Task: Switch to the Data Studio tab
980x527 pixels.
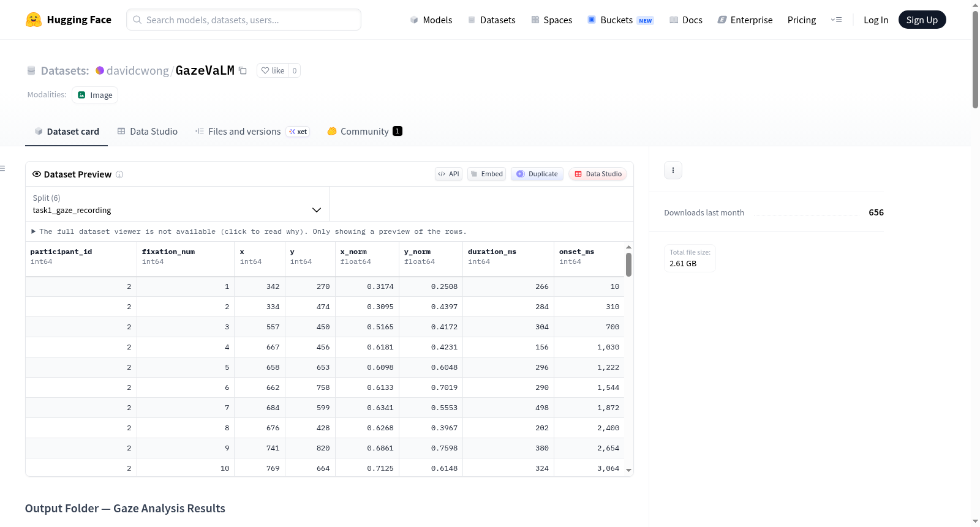Action: pyautogui.click(x=148, y=131)
